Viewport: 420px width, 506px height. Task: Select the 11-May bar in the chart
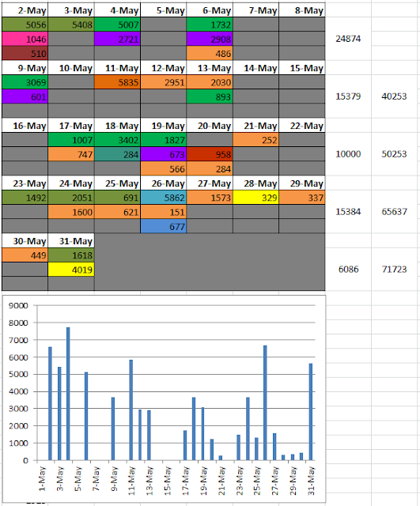pyautogui.click(x=131, y=410)
